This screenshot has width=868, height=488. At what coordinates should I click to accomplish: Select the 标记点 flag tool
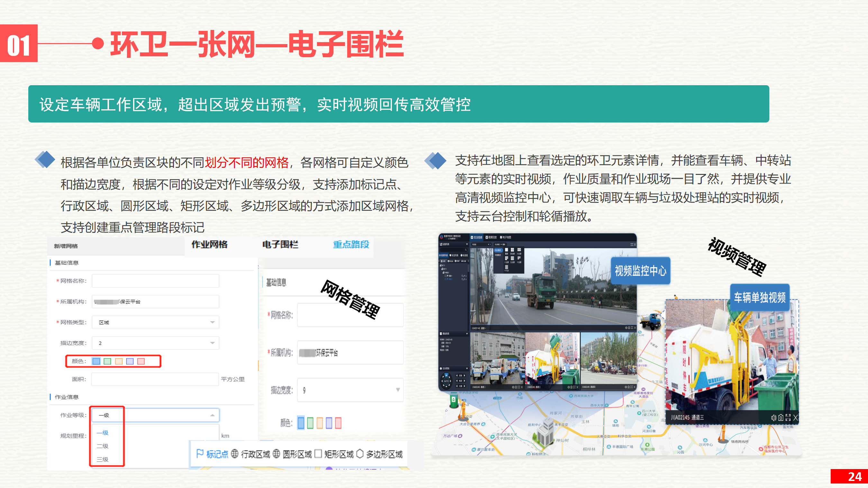coord(212,454)
